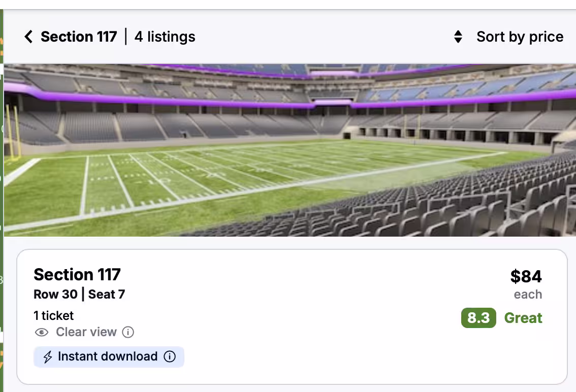Open the Sort by price dropdown
Image resolution: width=576 pixels, height=392 pixels.
[x=520, y=37]
